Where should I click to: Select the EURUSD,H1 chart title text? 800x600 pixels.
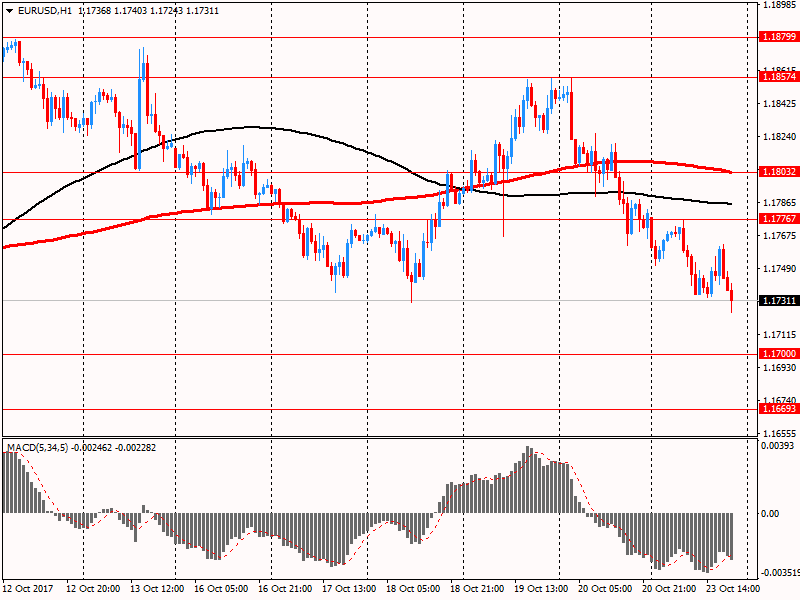tap(45, 11)
